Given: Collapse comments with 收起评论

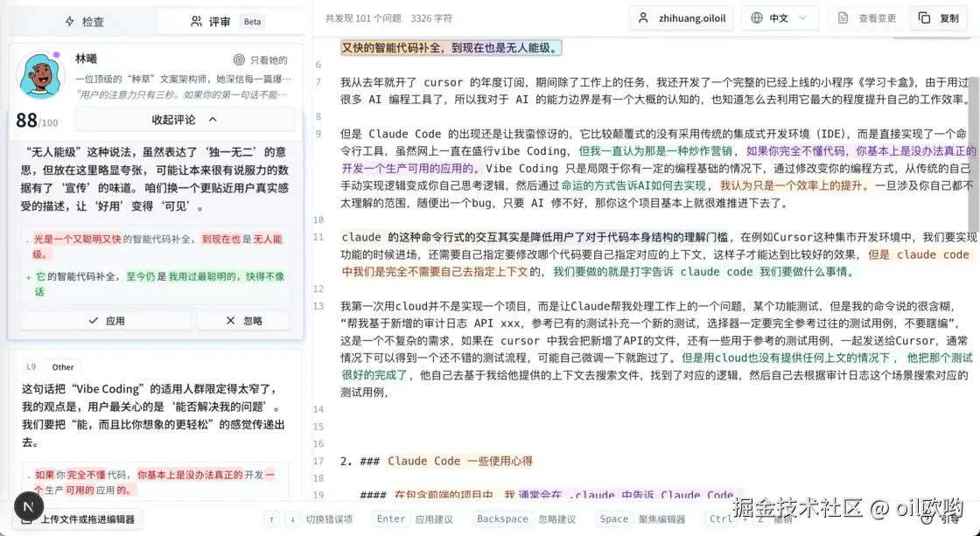Looking at the screenshot, I should click(185, 119).
